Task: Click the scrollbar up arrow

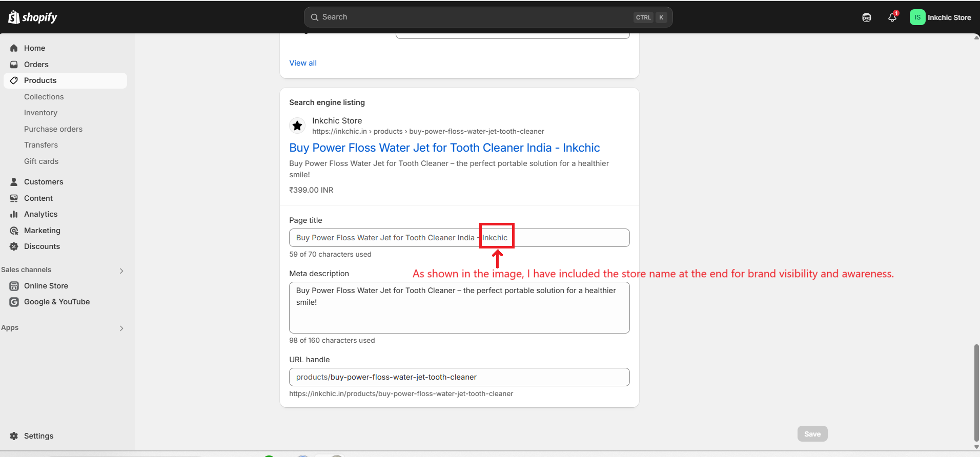Action: coord(976,37)
